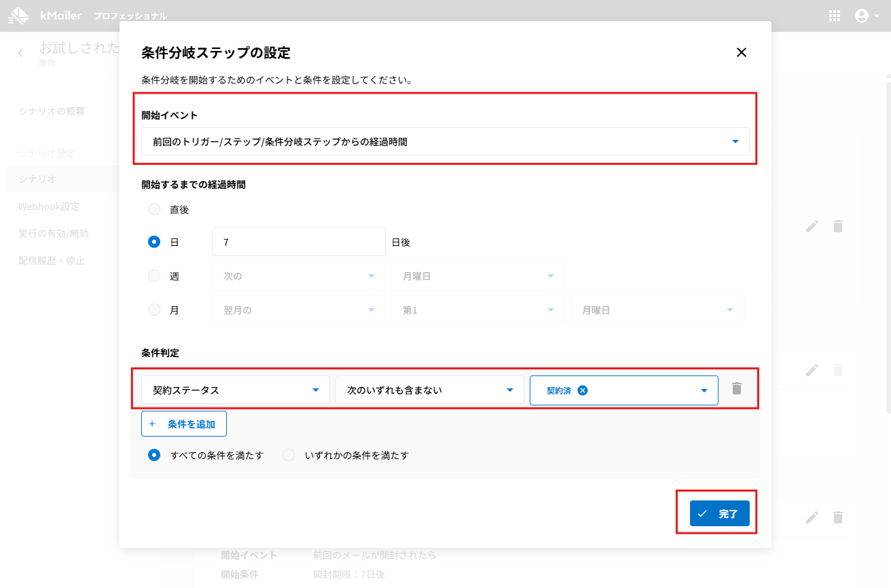Open the 次のいずれも含まない operator dropdown

pos(429,390)
